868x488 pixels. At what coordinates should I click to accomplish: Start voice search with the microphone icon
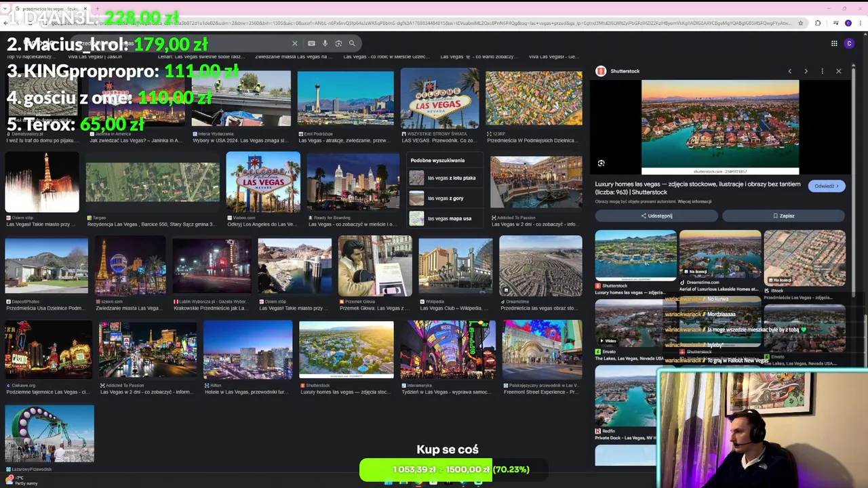(x=325, y=43)
